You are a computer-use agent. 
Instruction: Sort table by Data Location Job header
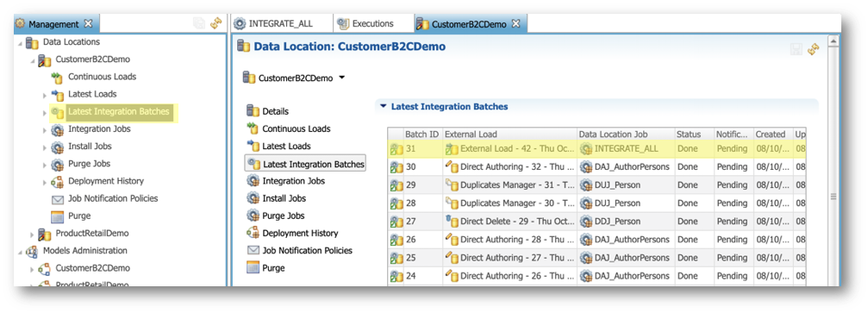(x=626, y=134)
